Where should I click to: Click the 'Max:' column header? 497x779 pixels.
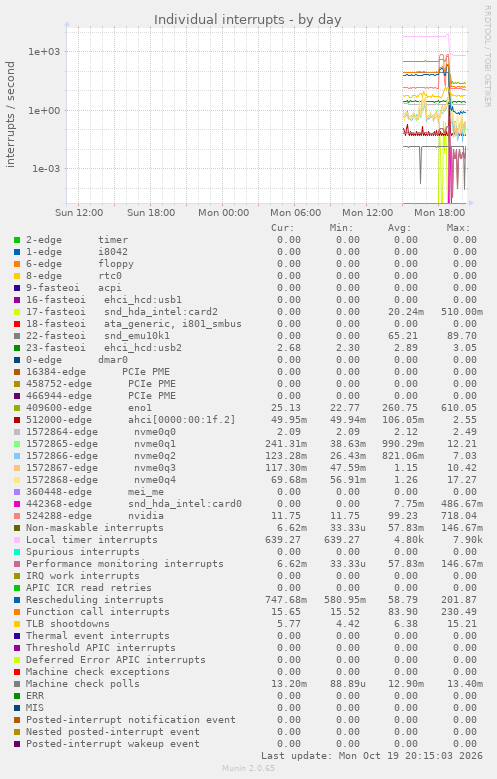pyautogui.click(x=458, y=228)
